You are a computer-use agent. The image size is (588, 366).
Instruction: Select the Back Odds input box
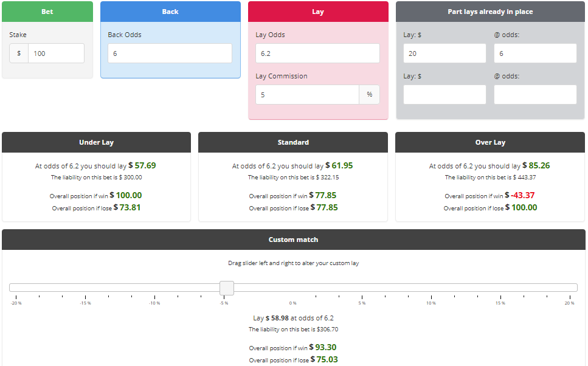point(170,54)
